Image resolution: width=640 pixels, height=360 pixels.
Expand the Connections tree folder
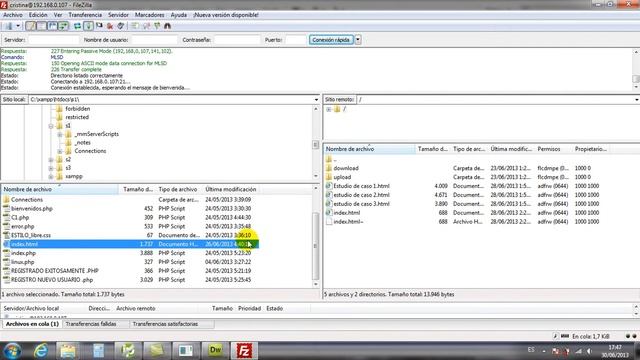click(60, 151)
